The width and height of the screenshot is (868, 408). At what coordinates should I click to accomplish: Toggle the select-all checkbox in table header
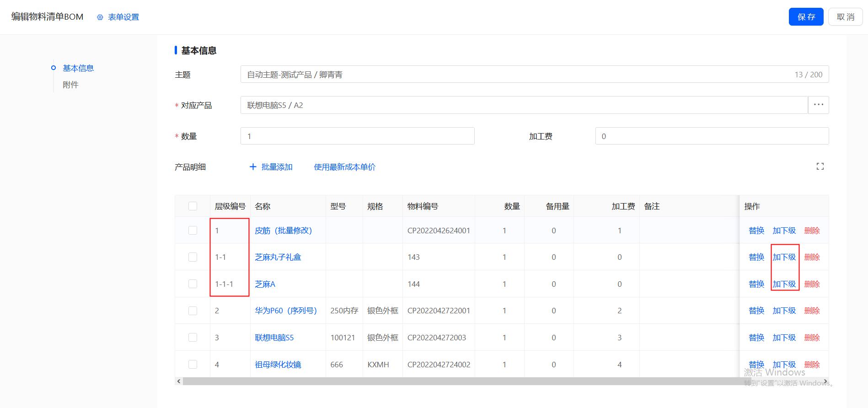coord(193,206)
